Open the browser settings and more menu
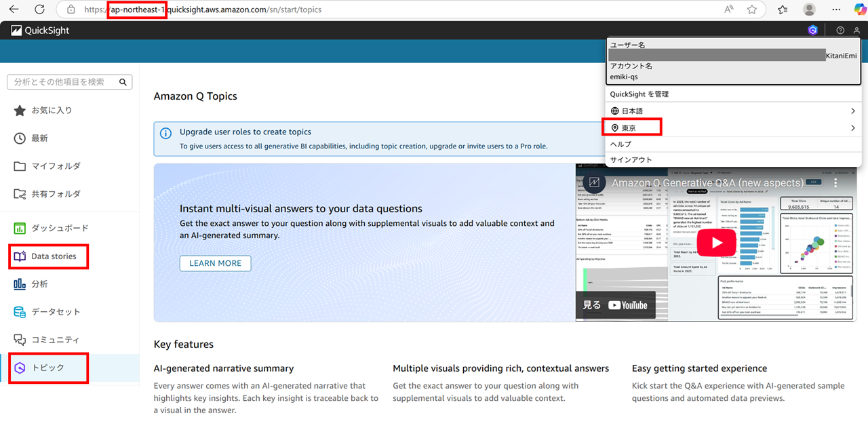The width and height of the screenshot is (868, 430). point(835,9)
